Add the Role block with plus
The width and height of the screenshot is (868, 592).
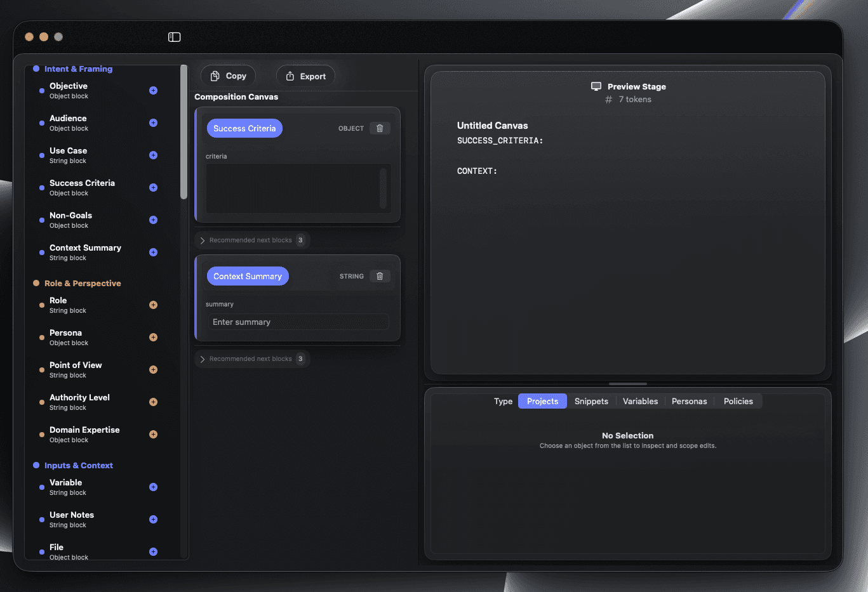153,305
